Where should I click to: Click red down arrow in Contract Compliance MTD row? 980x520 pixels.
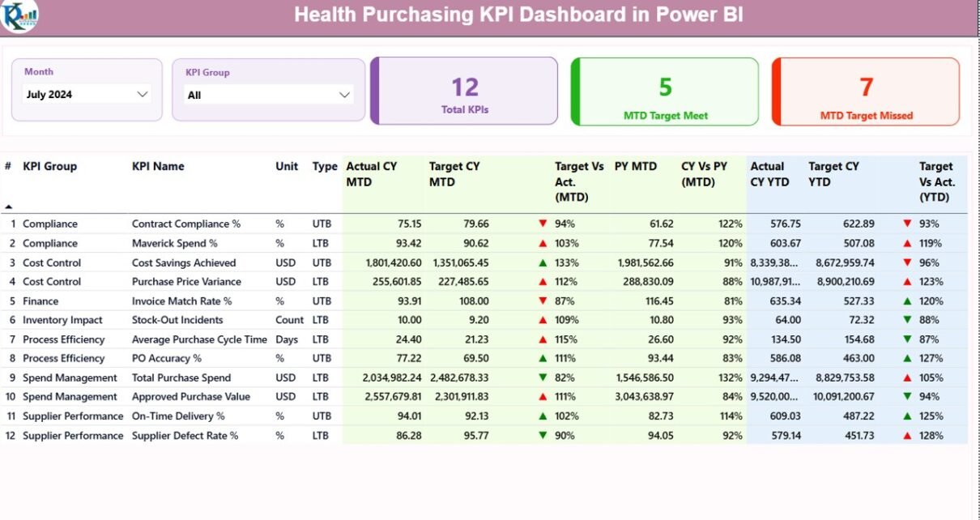pos(543,224)
